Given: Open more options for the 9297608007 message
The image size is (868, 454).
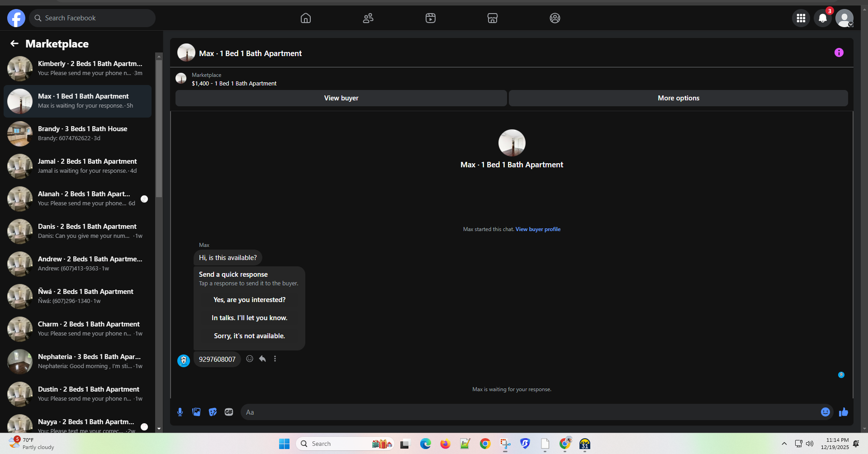Looking at the screenshot, I should coord(275,359).
